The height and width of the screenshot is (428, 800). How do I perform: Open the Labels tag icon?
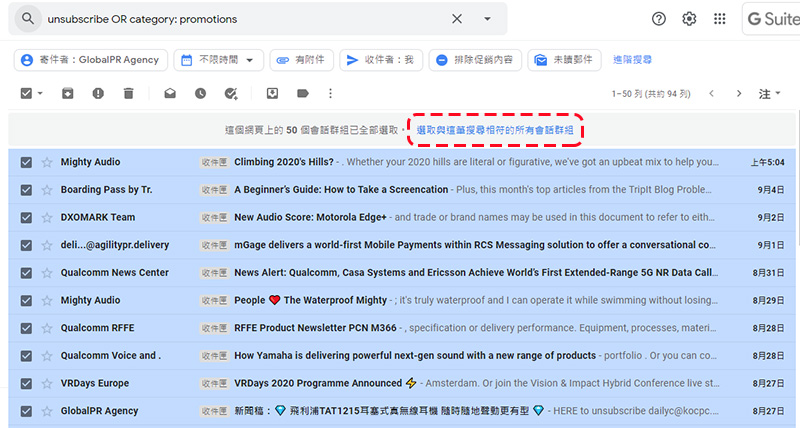(303, 93)
